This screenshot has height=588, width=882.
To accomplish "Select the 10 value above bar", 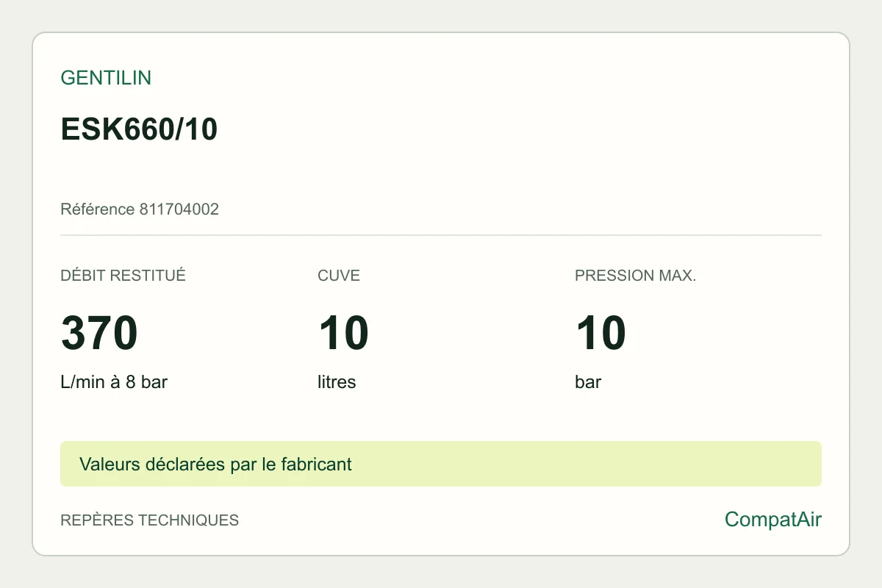I will coord(600,333).
